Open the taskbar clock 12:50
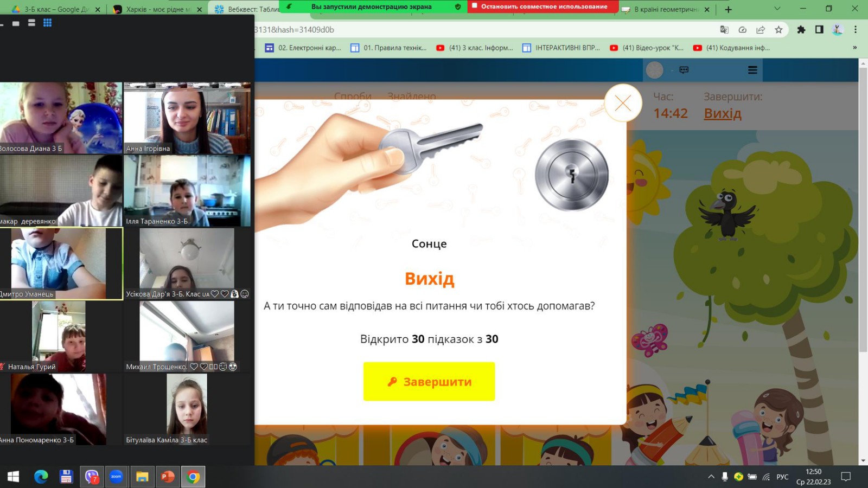 [813, 477]
